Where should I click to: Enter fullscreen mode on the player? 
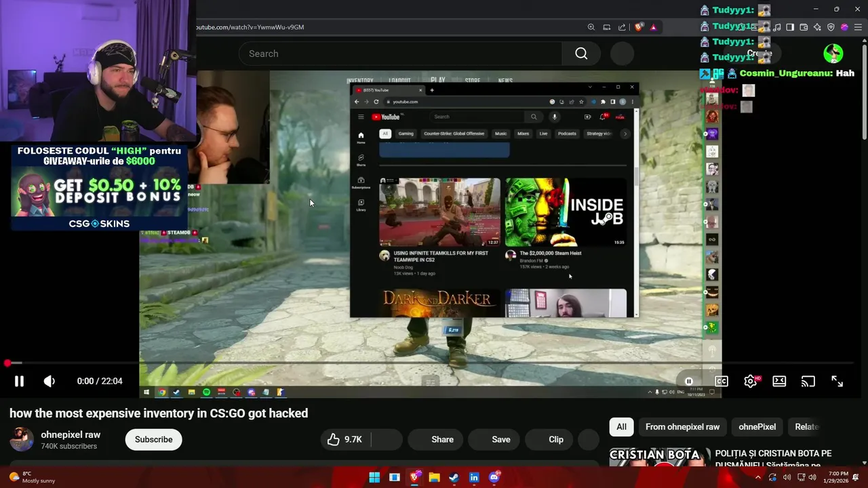837,381
